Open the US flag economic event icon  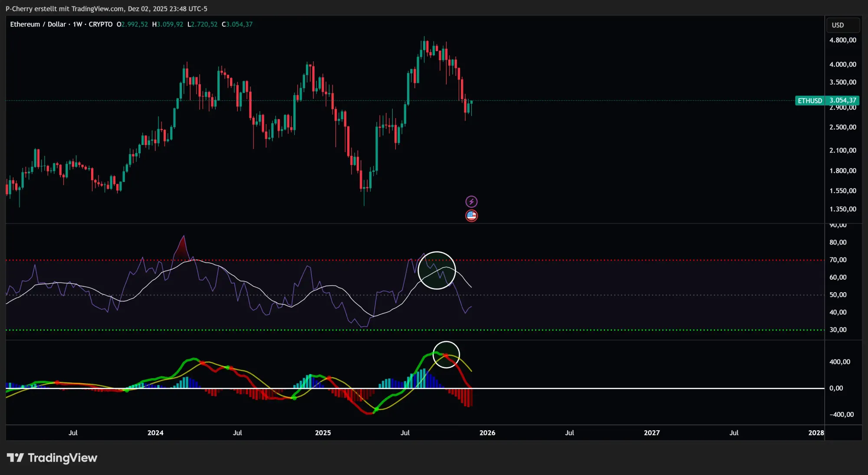(472, 215)
